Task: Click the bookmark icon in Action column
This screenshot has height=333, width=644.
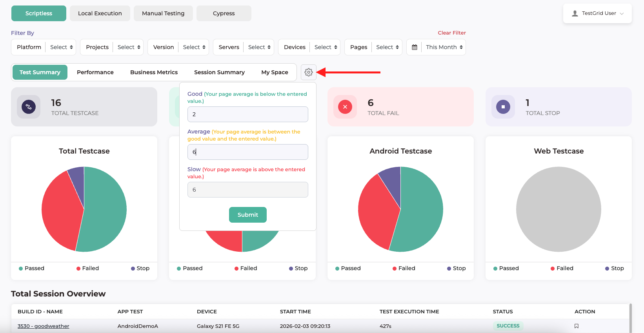Action: point(576,326)
